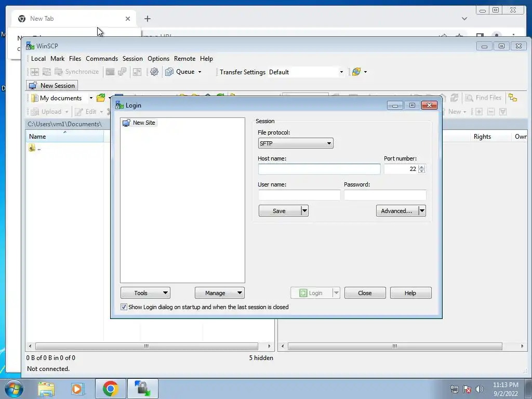Open the Help menu in WinSCP
Image resolution: width=532 pixels, height=399 pixels.
pyautogui.click(x=206, y=59)
